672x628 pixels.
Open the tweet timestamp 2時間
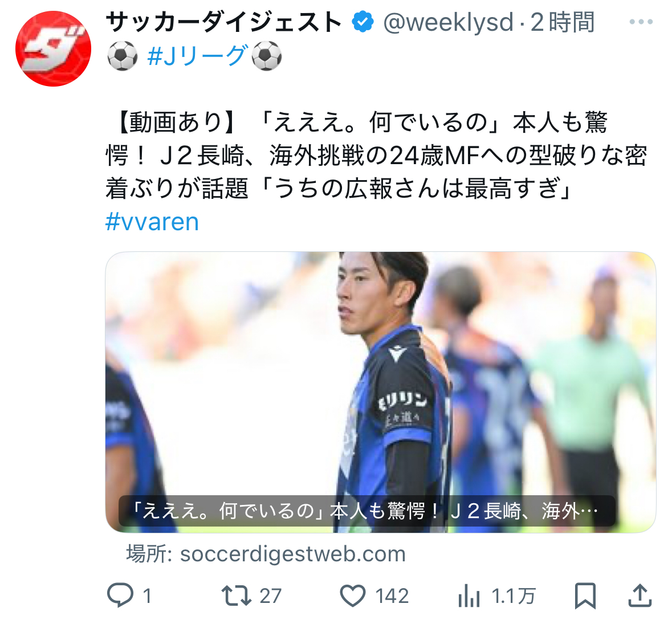563,22
